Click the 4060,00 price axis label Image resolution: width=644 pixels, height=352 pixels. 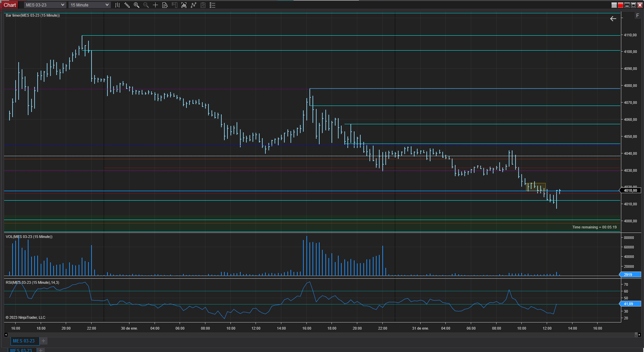click(630, 120)
